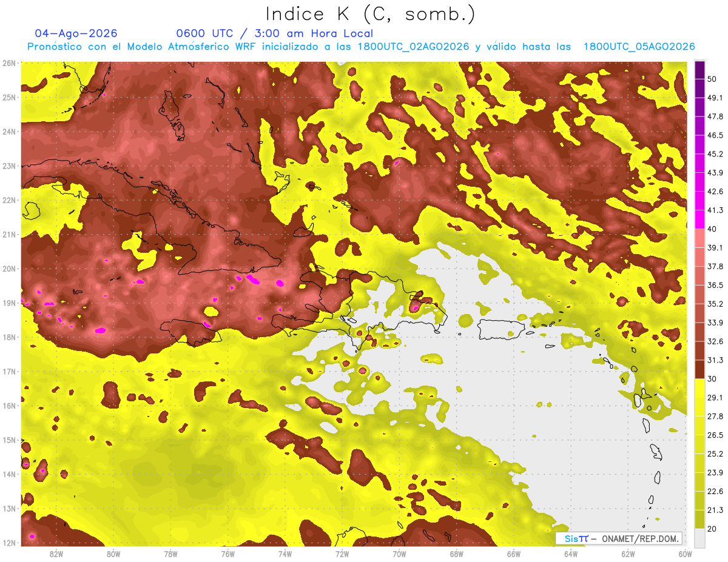728x562 pixels.
Task: Click the colorbar value '37.8'
Action: coord(715,266)
